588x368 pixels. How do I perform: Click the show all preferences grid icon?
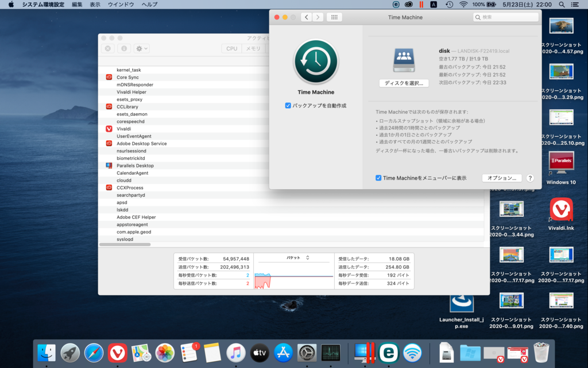(334, 17)
